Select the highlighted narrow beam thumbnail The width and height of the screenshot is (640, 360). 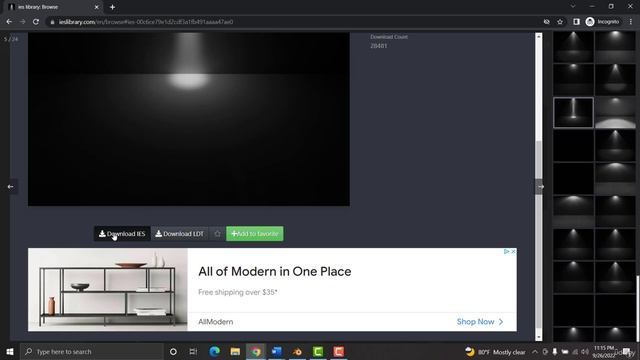tap(573, 113)
